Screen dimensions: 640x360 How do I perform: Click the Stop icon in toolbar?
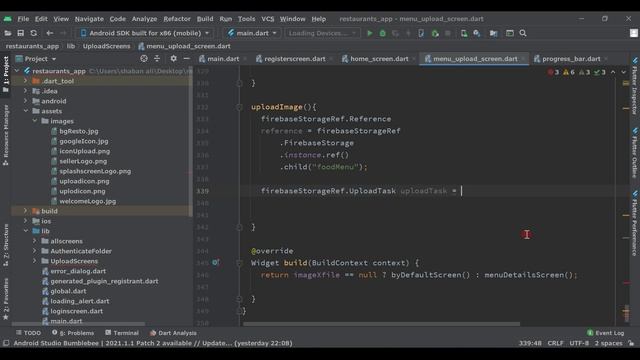448,33
